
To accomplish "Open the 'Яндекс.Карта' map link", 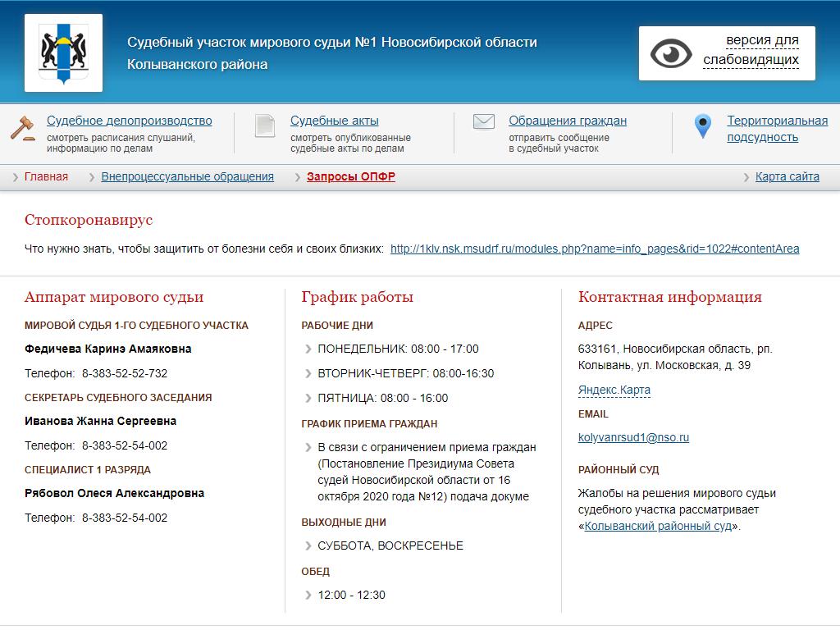I will click(614, 390).
